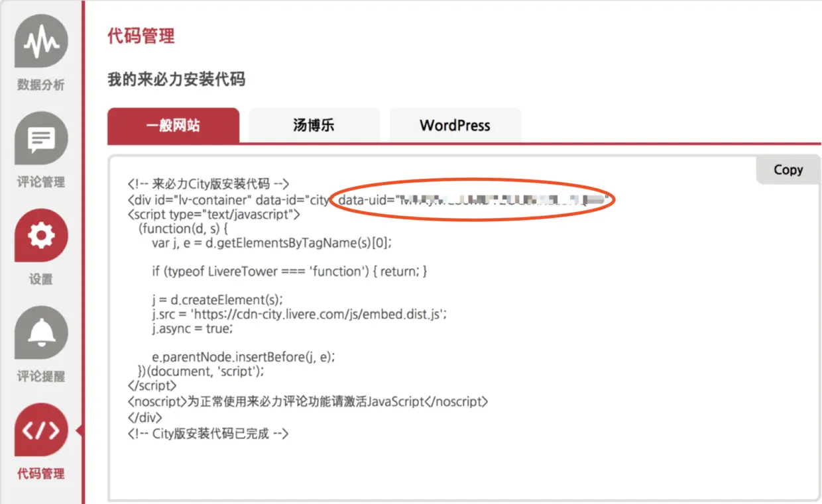Click the 评论提醒 sidebar label
Image resolution: width=822 pixels, height=504 pixels.
point(41,377)
